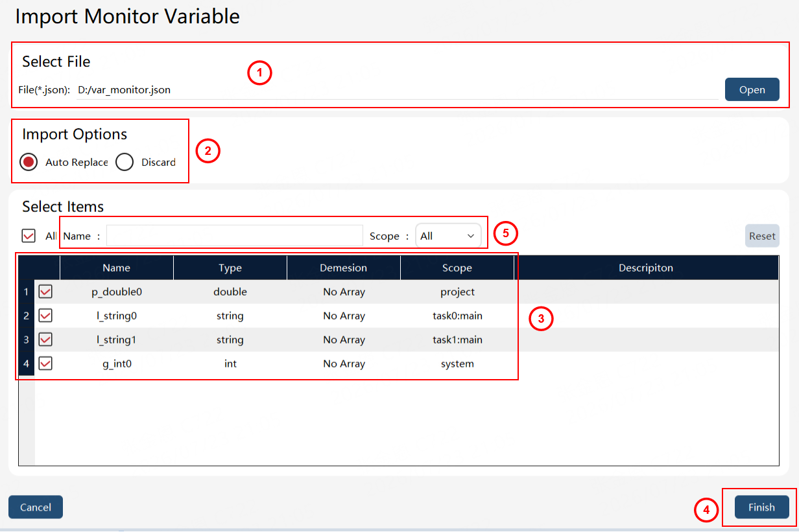The width and height of the screenshot is (799, 532).
Task: Click the int type cell
Action: (x=230, y=364)
